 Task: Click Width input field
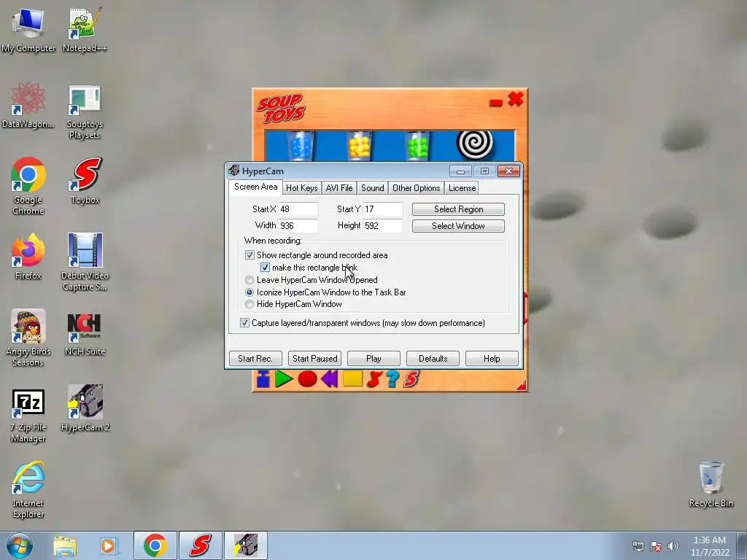pos(298,226)
